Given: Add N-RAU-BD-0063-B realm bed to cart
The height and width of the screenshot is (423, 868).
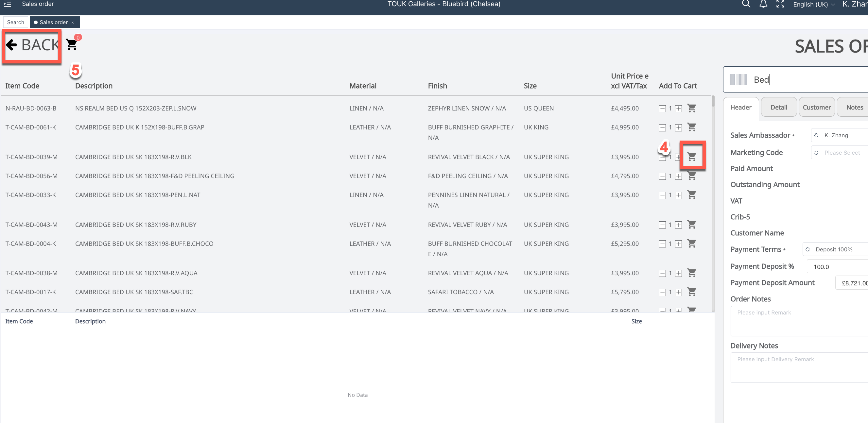Looking at the screenshot, I should click(691, 108).
